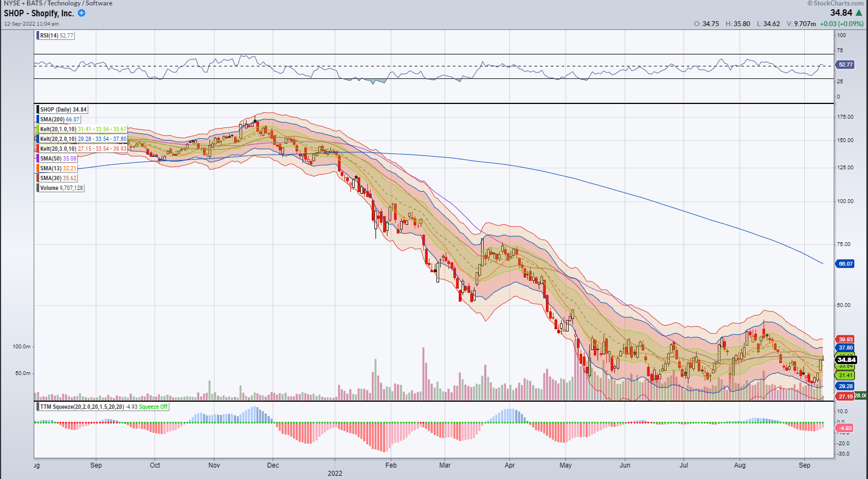Click the red 27.15 price tag

(845, 396)
